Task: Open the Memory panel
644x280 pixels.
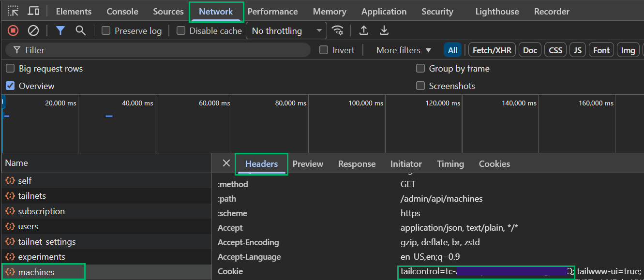Action: (329, 11)
